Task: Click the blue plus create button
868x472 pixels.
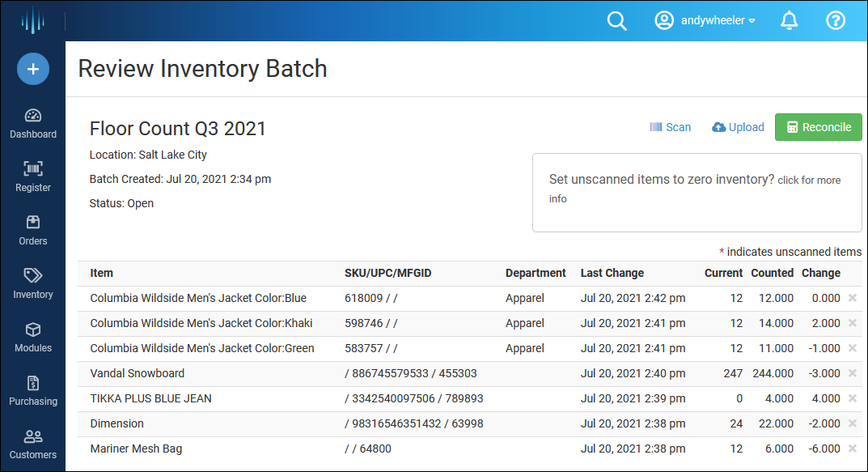Action: [33, 69]
